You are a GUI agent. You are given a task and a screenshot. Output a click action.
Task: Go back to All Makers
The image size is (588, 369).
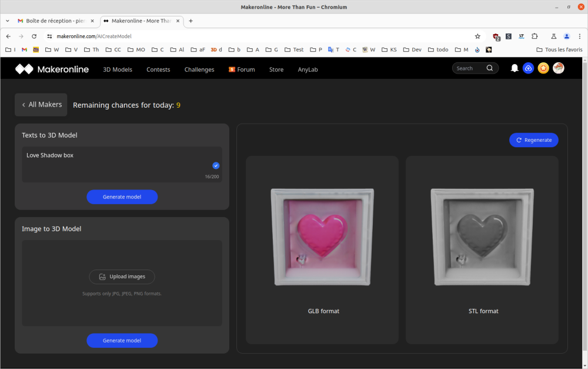point(41,105)
